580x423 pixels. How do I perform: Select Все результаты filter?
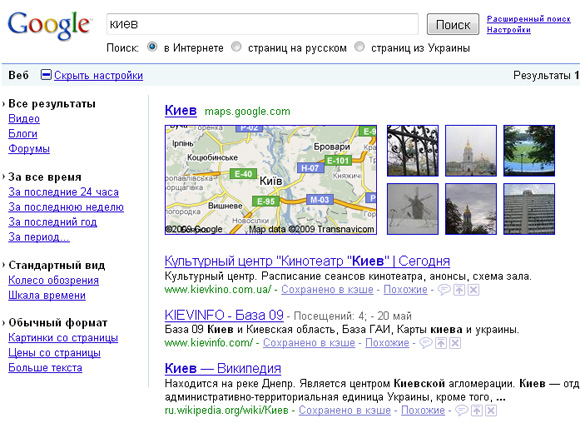[x=52, y=104]
